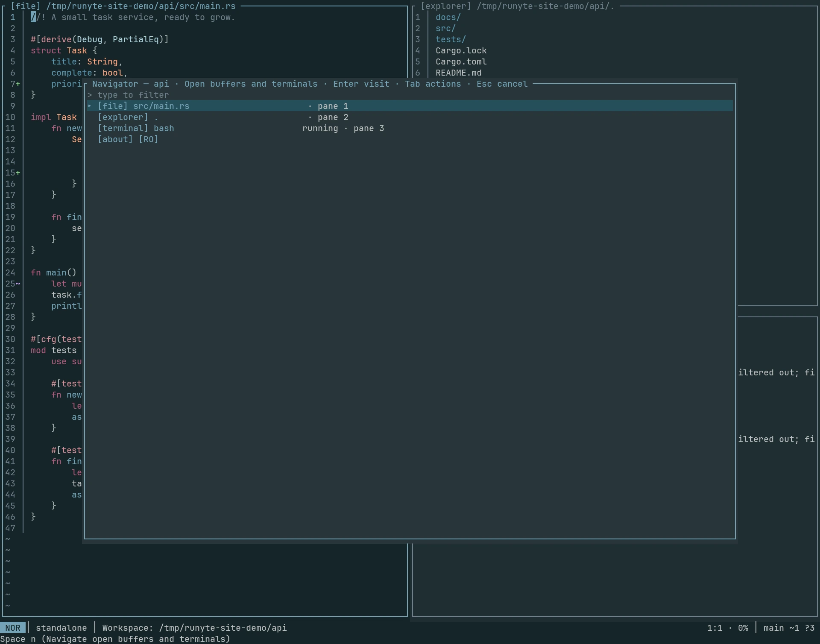
Task: Click the 'standalone' status bar entry
Action: [x=61, y=628]
